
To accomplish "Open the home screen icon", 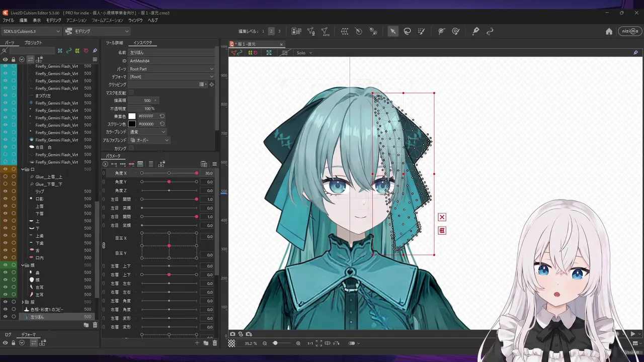I will click(609, 31).
